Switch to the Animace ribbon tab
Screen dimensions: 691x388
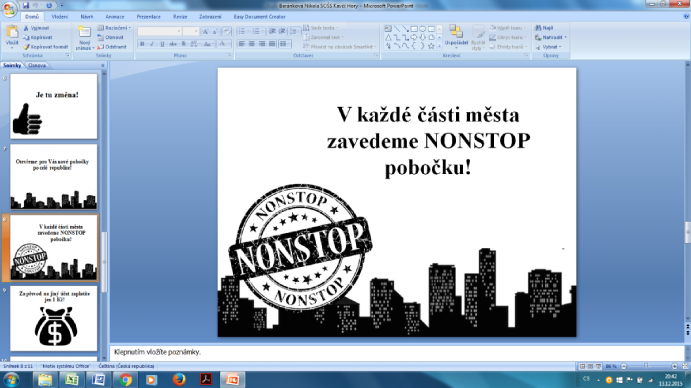point(115,17)
